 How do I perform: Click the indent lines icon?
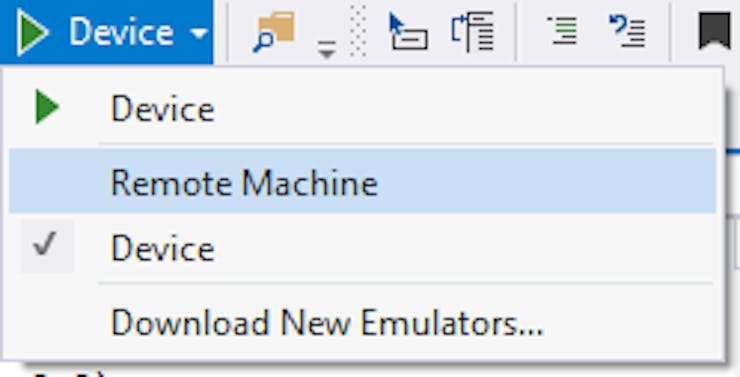[x=562, y=31]
